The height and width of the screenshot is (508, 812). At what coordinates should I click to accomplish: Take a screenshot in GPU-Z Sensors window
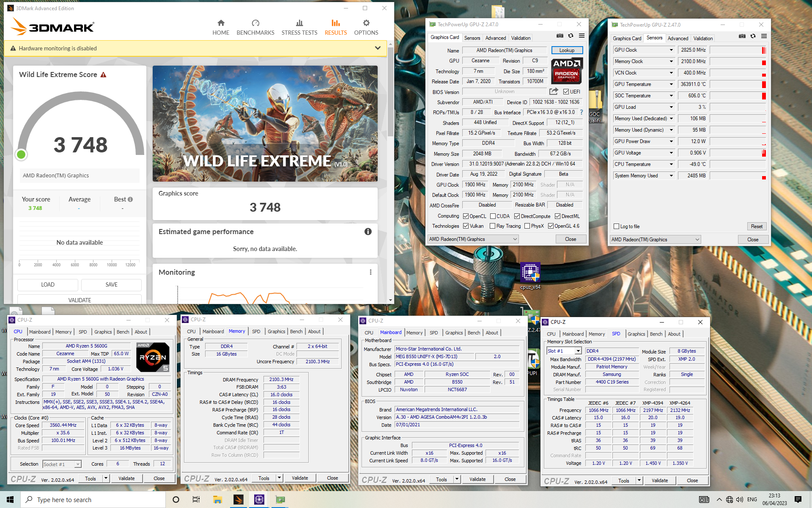tap(742, 36)
